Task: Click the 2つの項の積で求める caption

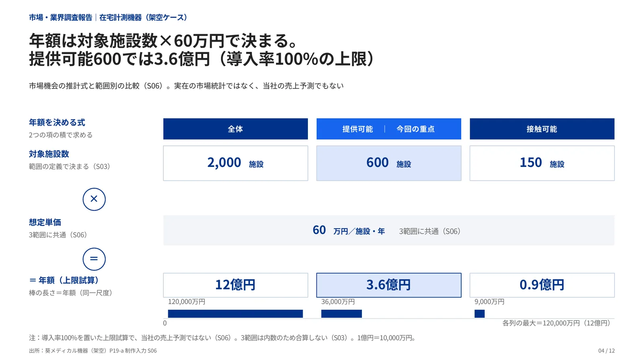Action: pos(61,135)
